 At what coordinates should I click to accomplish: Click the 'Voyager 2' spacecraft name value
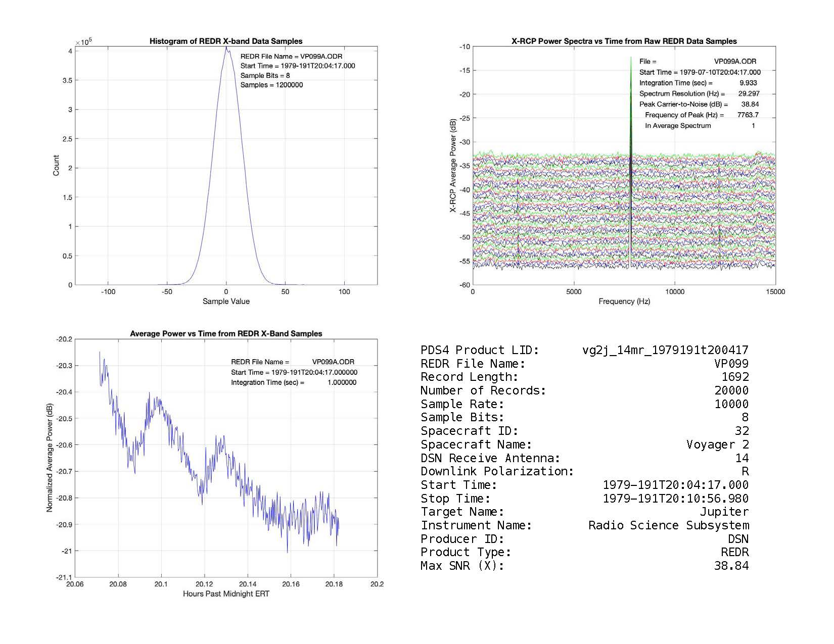(x=717, y=444)
